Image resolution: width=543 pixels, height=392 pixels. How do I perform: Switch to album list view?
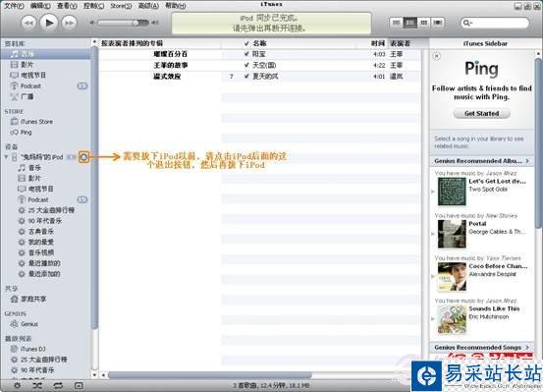410,23
